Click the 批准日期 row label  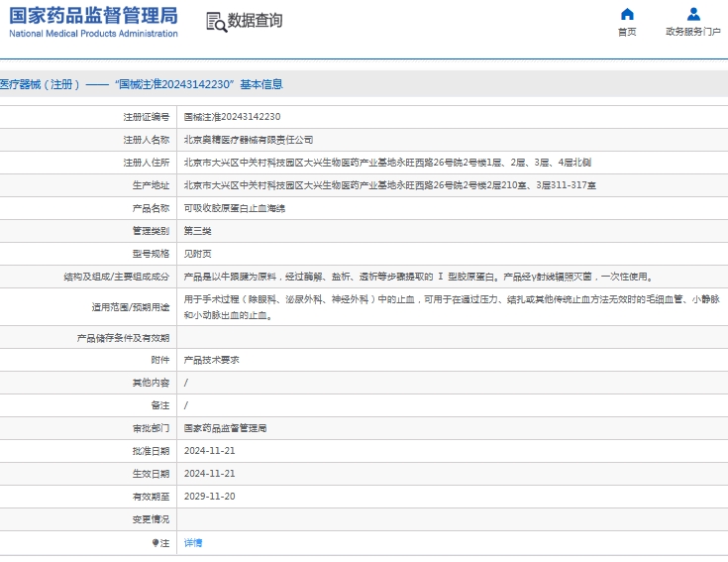click(x=151, y=451)
